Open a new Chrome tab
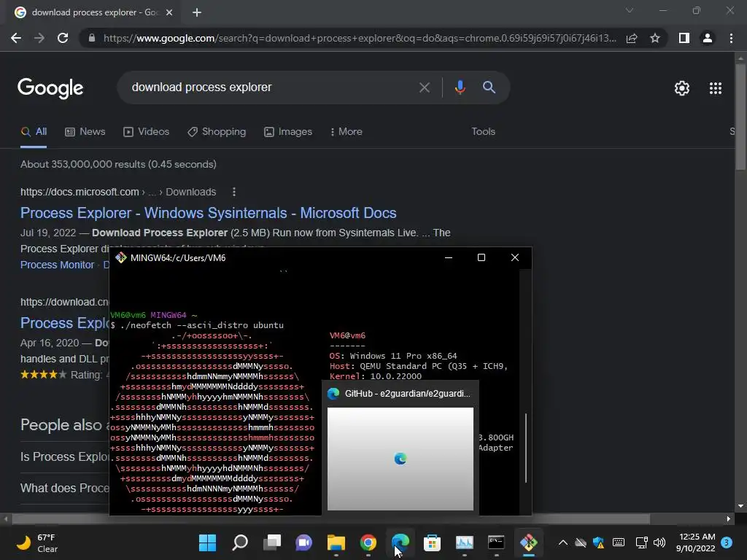 197,12
